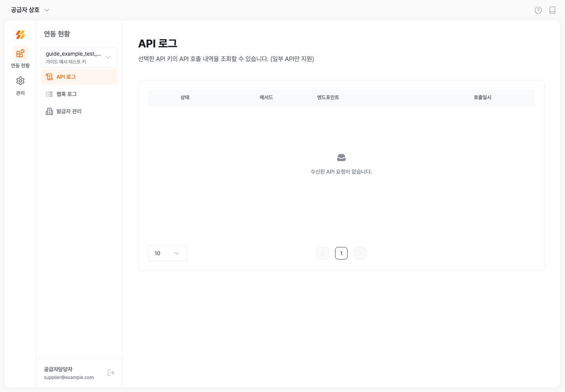Click the help question mark icon
This screenshot has width=565, height=392.
[538, 10]
